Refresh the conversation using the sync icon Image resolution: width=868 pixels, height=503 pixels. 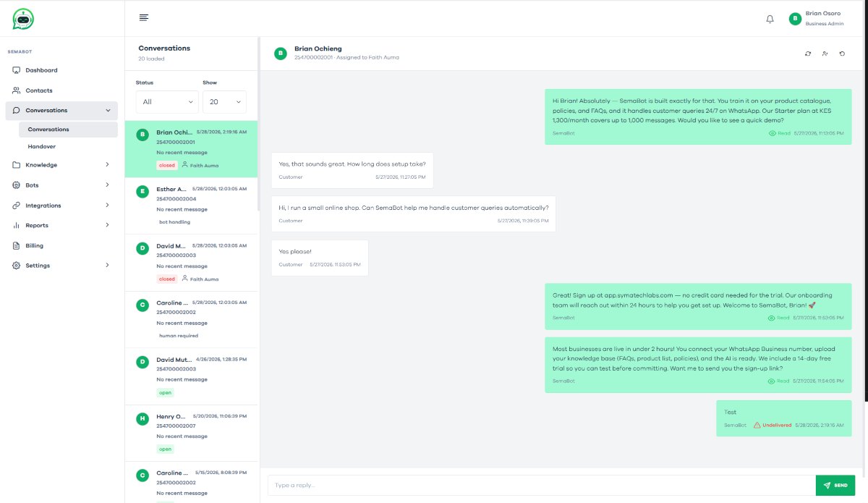coord(808,54)
